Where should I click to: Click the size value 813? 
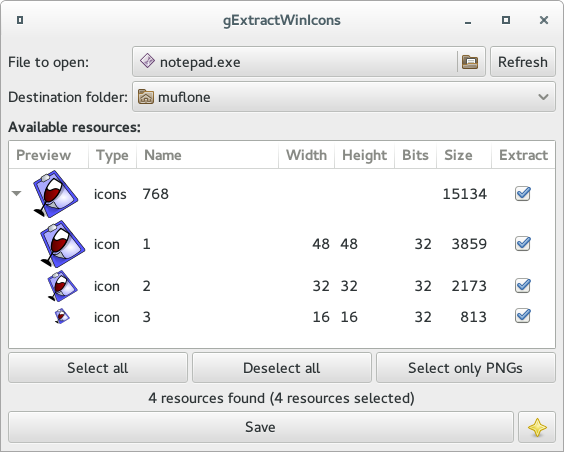(474, 317)
